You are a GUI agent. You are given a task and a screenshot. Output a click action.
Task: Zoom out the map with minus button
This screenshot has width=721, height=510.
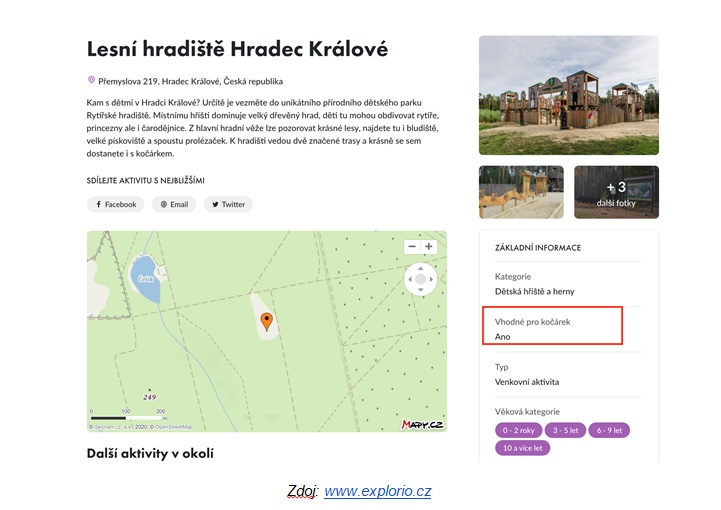(x=411, y=246)
